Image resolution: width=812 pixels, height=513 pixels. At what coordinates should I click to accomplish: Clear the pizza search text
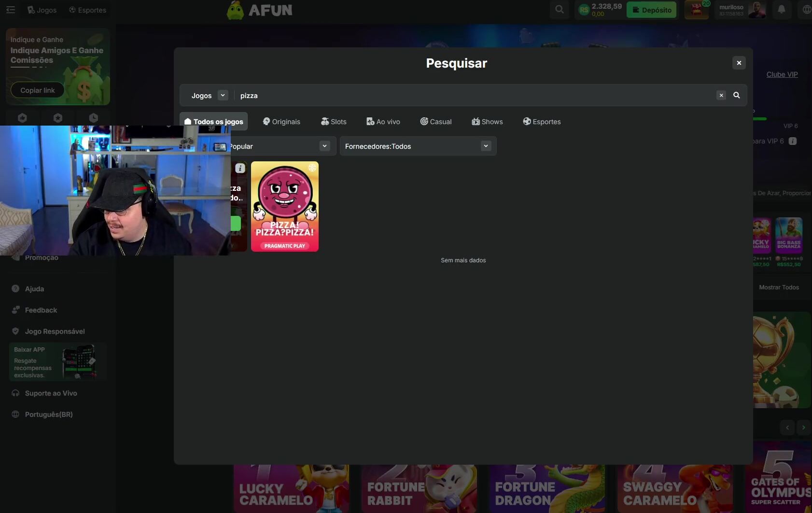pos(721,95)
